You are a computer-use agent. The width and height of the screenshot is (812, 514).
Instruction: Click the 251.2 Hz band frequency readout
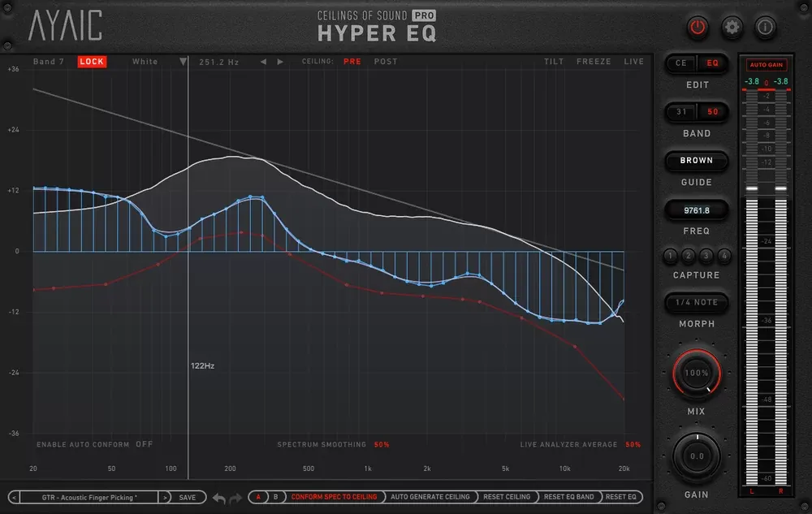pyautogui.click(x=219, y=62)
